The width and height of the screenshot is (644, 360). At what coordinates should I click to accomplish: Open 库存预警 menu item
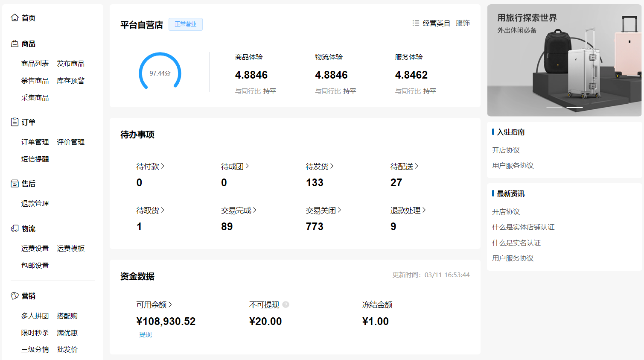70,81
